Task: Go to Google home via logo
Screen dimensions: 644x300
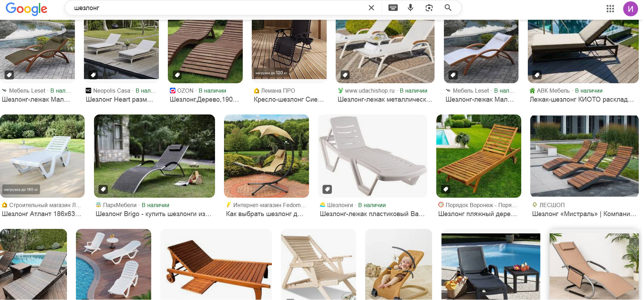Action: click(x=26, y=8)
